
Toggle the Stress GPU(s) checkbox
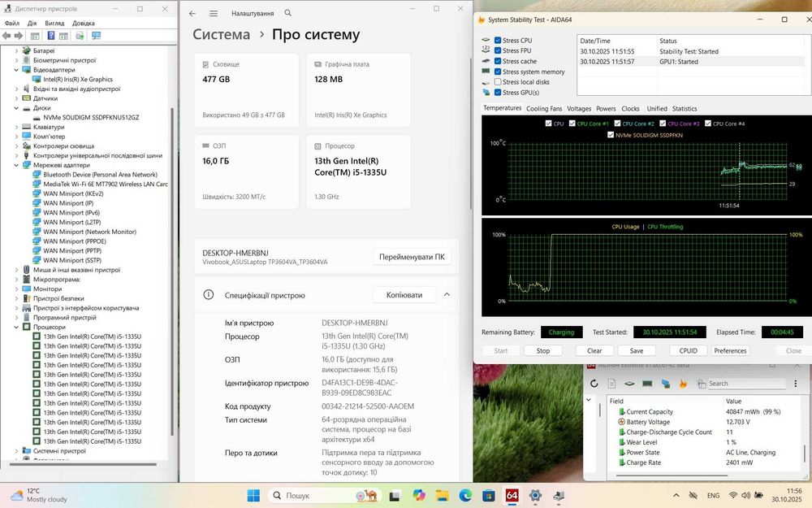(498, 93)
